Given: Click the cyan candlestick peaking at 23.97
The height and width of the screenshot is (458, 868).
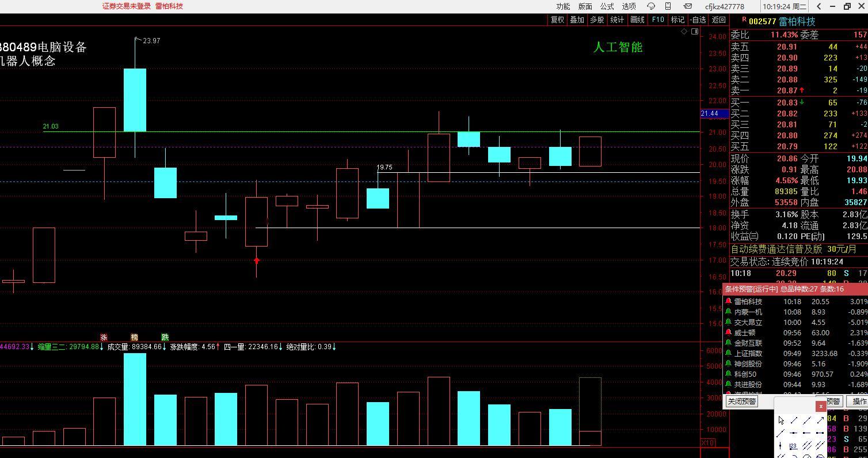Looking at the screenshot, I should click(x=135, y=100).
